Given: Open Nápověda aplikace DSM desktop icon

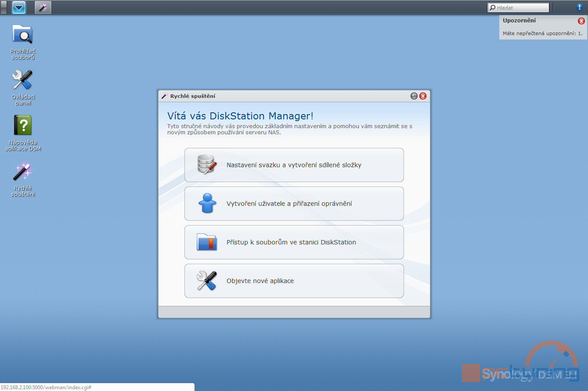Looking at the screenshot, I should click(x=23, y=133).
